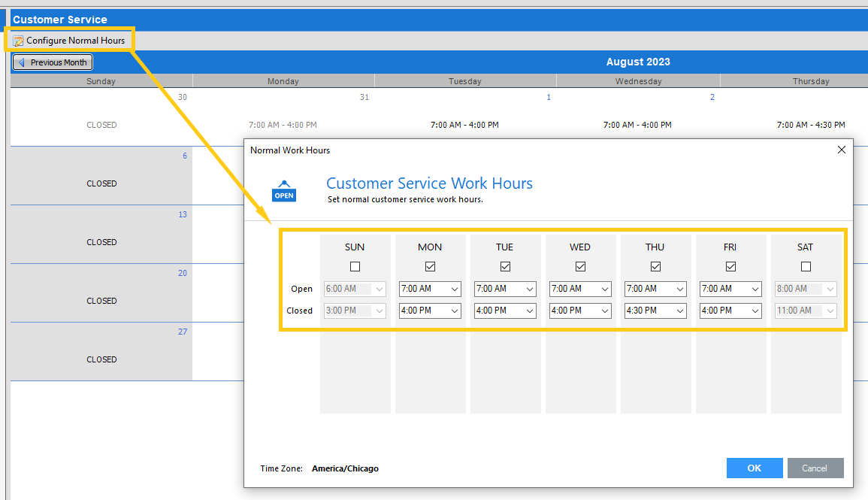Click Monday 31's 7:00 AM - 4:00 PM hours
The image size is (868, 500).
click(283, 125)
